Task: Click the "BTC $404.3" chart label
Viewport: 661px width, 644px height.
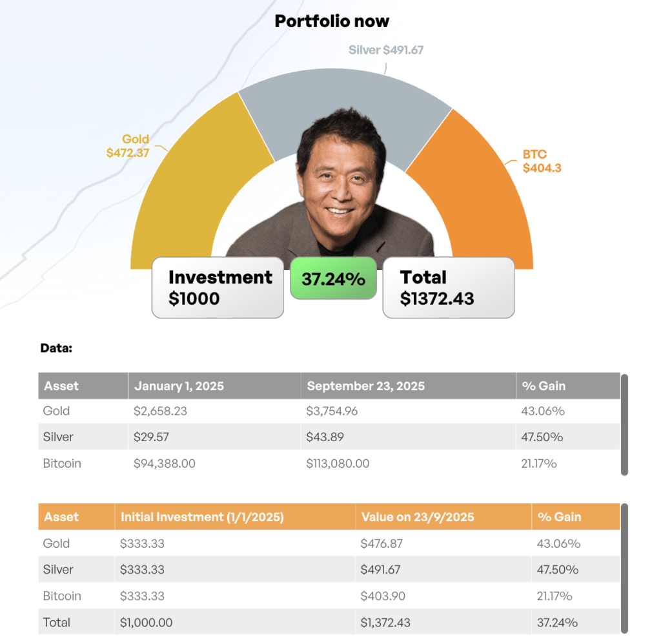Action: (536, 161)
